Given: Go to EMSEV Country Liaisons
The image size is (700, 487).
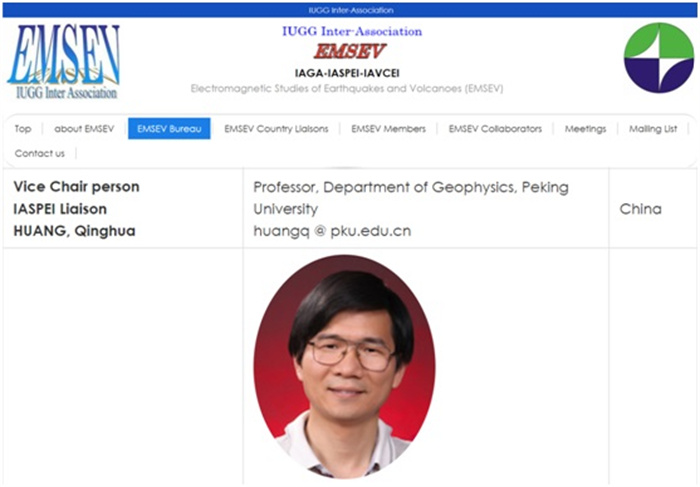Looking at the screenshot, I should pos(276,129).
